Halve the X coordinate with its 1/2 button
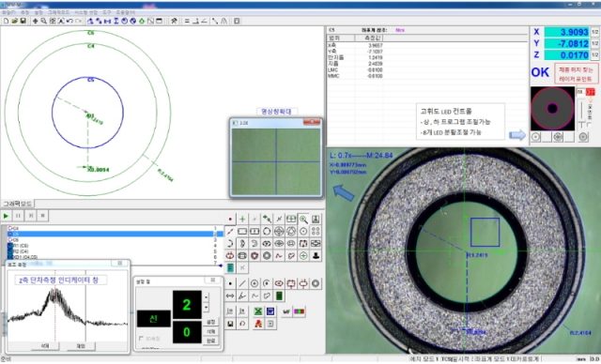Image resolution: width=601 pixels, height=364 pixels. point(594,32)
